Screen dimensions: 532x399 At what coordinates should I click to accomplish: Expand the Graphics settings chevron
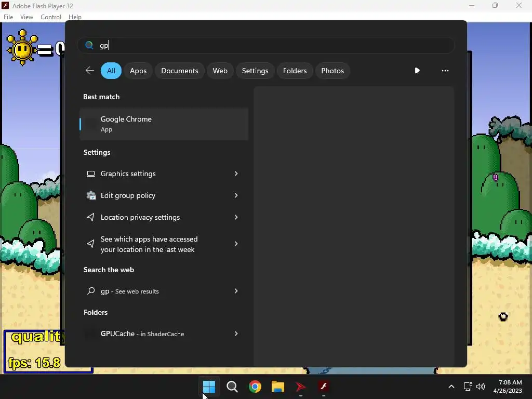point(236,174)
